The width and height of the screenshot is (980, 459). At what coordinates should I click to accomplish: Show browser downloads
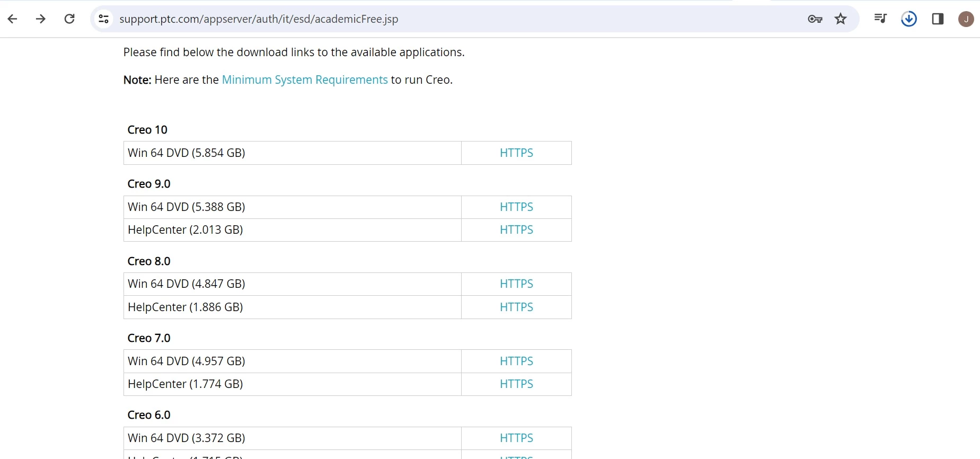[909, 19]
